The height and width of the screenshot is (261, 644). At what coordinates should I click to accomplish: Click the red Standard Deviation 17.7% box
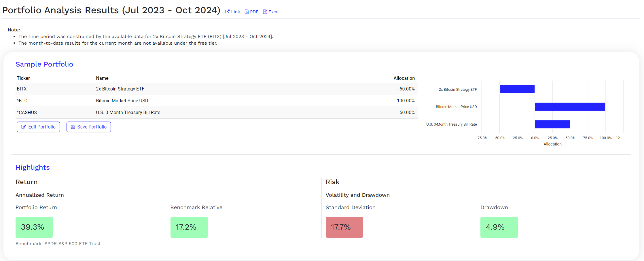[344, 227]
